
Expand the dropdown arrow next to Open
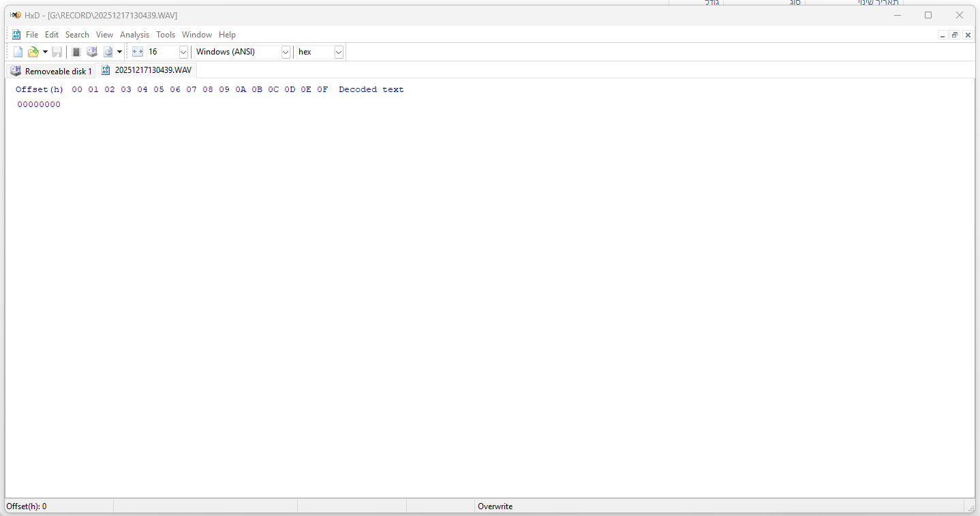point(46,51)
